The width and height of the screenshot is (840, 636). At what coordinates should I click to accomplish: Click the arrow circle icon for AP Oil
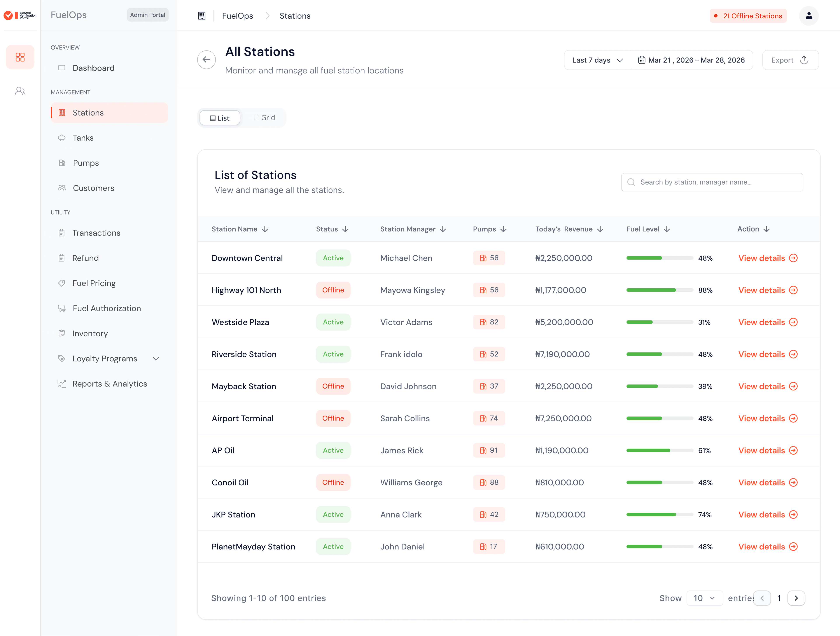(793, 450)
